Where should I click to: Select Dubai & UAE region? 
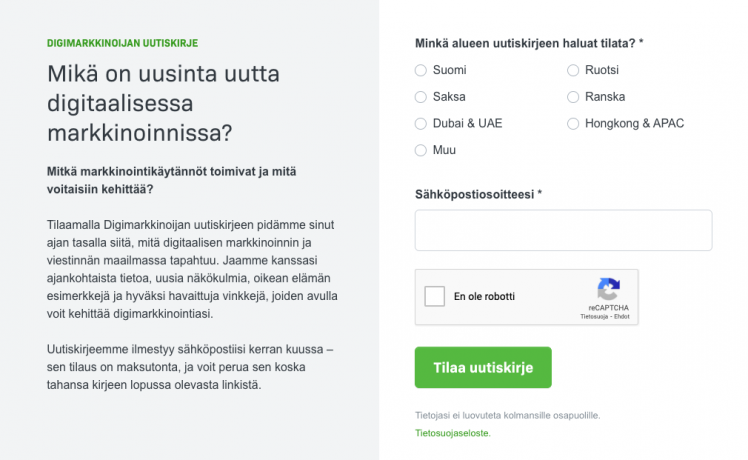coord(420,124)
